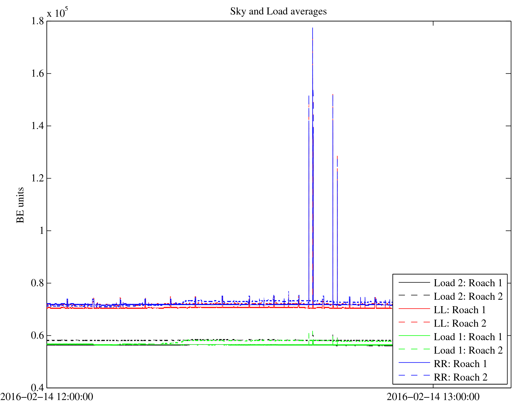The image size is (518, 420).
Task: Click legend entry 'Load 2: Roach 2'
Action: point(468,296)
